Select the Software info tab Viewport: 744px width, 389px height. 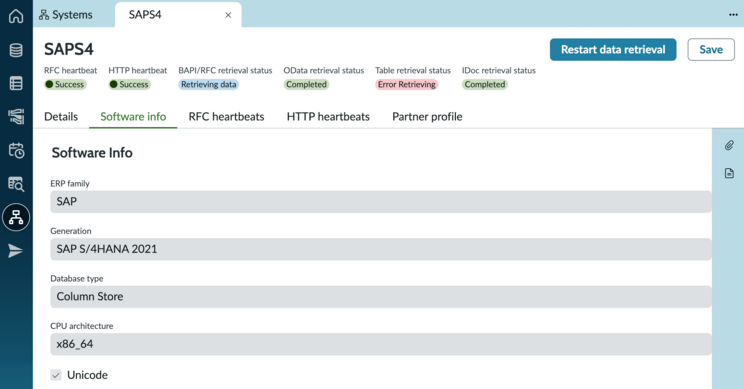point(133,117)
